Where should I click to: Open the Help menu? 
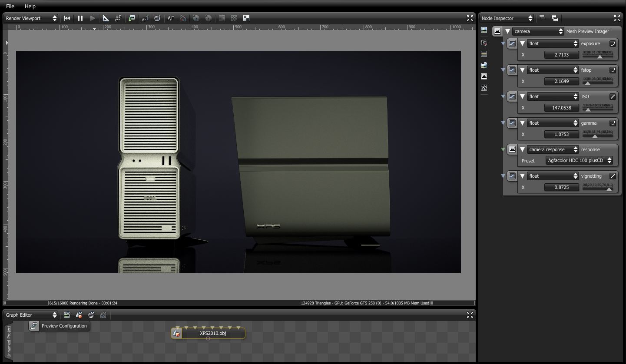click(30, 6)
